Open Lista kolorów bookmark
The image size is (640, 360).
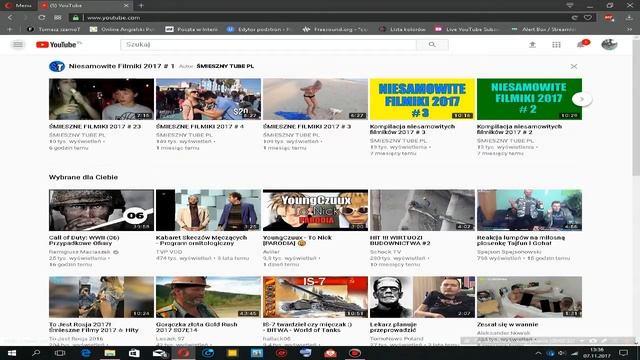403,29
